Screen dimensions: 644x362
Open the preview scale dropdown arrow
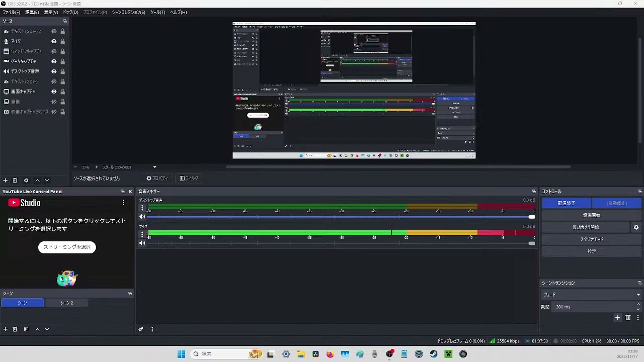(154, 167)
